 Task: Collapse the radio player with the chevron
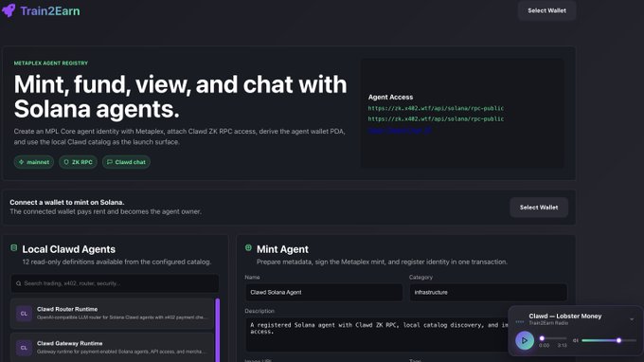[x=632, y=319]
